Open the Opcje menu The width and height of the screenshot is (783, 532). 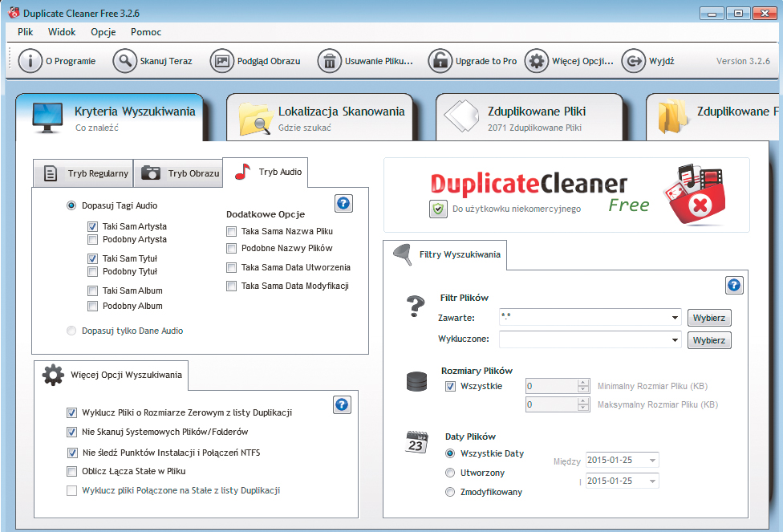(103, 32)
